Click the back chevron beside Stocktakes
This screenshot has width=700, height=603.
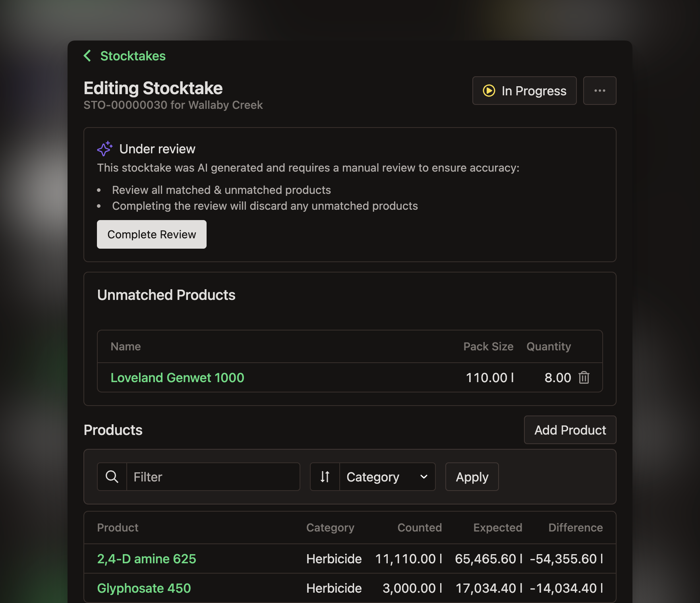coord(87,56)
